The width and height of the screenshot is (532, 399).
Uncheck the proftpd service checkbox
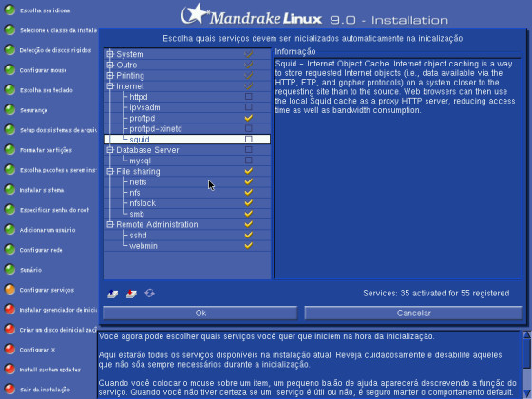pos(249,118)
